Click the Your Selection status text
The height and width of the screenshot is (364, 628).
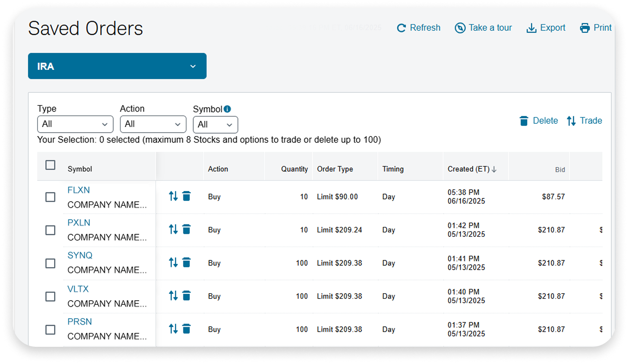coord(209,140)
